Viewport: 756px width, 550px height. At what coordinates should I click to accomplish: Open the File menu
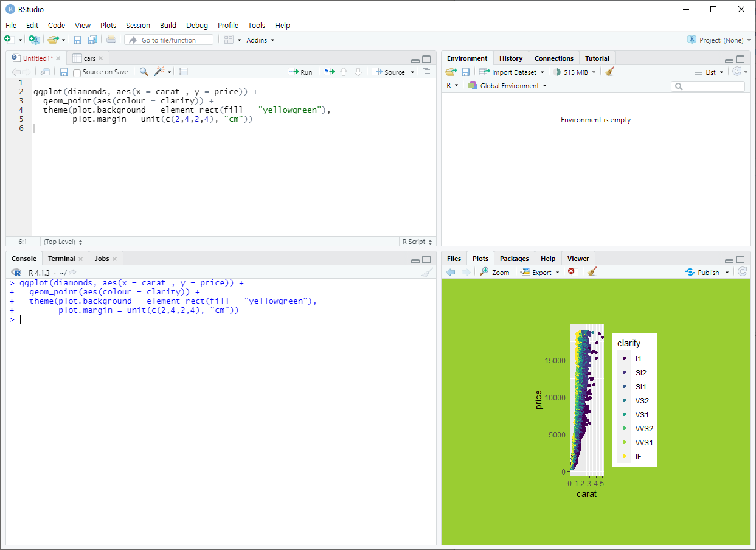[11, 25]
